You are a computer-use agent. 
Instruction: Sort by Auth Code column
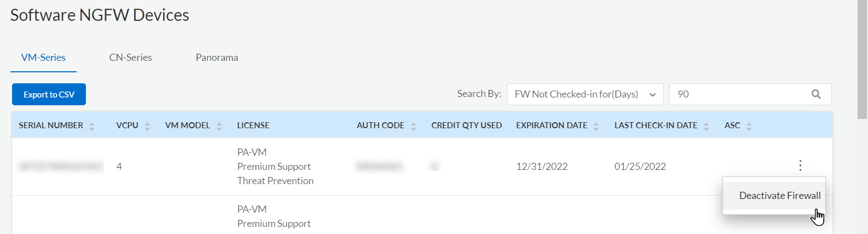pyautogui.click(x=413, y=126)
